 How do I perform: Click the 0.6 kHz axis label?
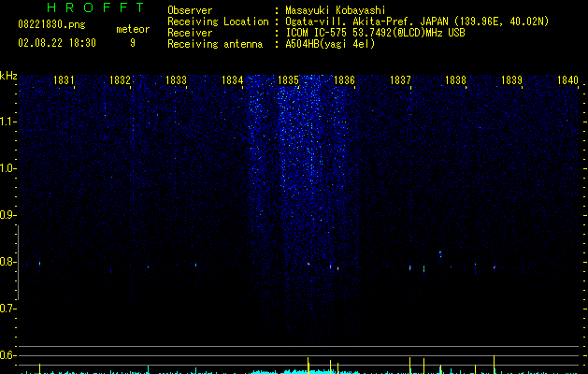(7, 355)
